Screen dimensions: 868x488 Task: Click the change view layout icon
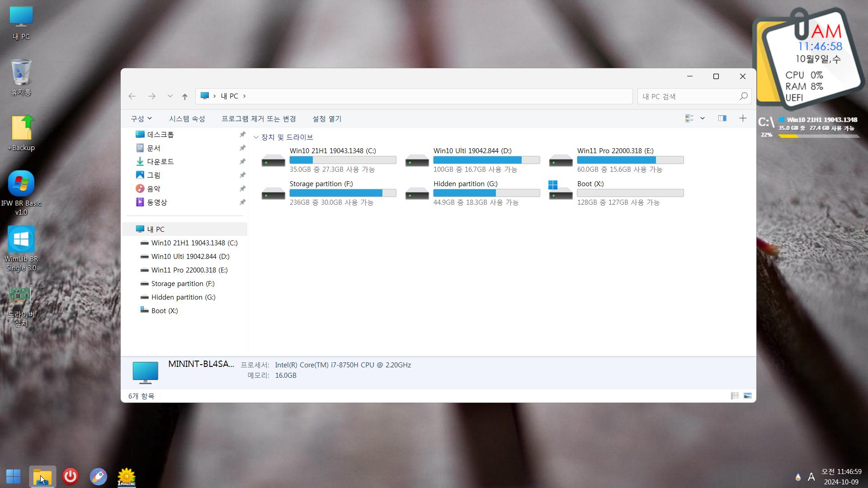pos(689,118)
